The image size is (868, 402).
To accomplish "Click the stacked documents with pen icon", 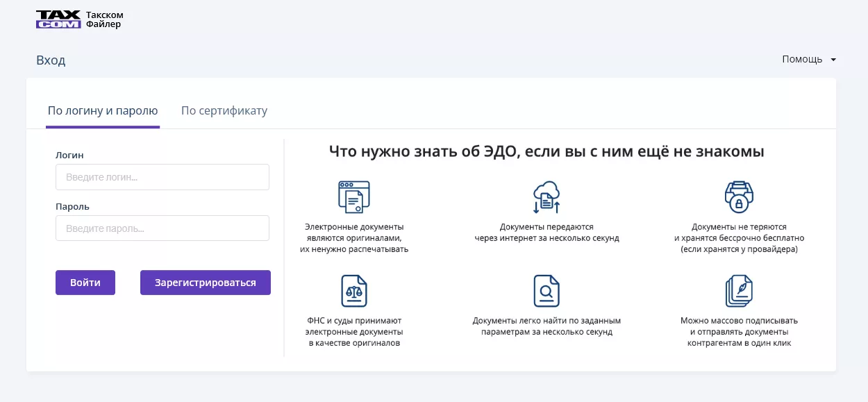I will click(739, 291).
